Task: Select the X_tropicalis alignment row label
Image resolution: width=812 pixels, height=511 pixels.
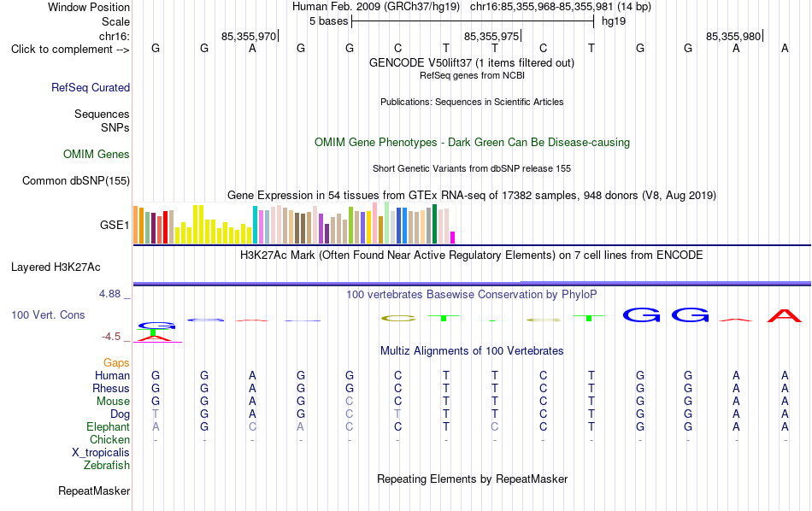Action: [x=101, y=453]
